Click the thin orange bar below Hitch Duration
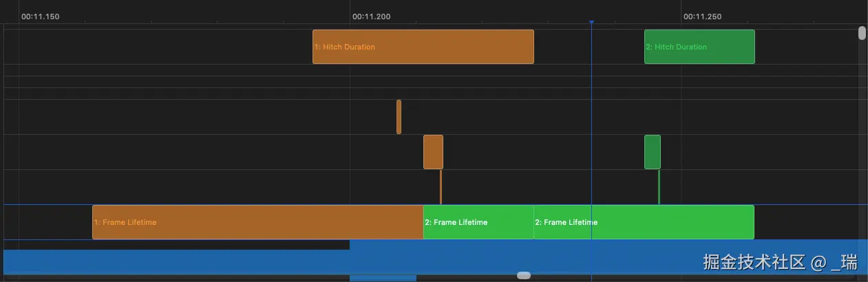 [399, 117]
